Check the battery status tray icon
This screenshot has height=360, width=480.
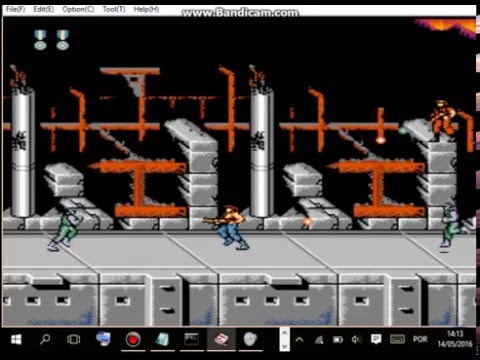coord(338,340)
